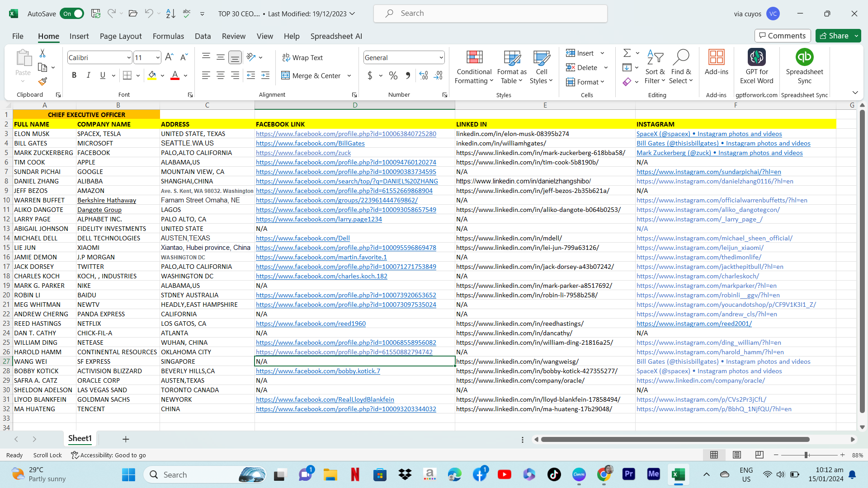Image resolution: width=868 pixels, height=488 pixels.
Task: Switch to the Page Layout tab
Action: click(121, 36)
